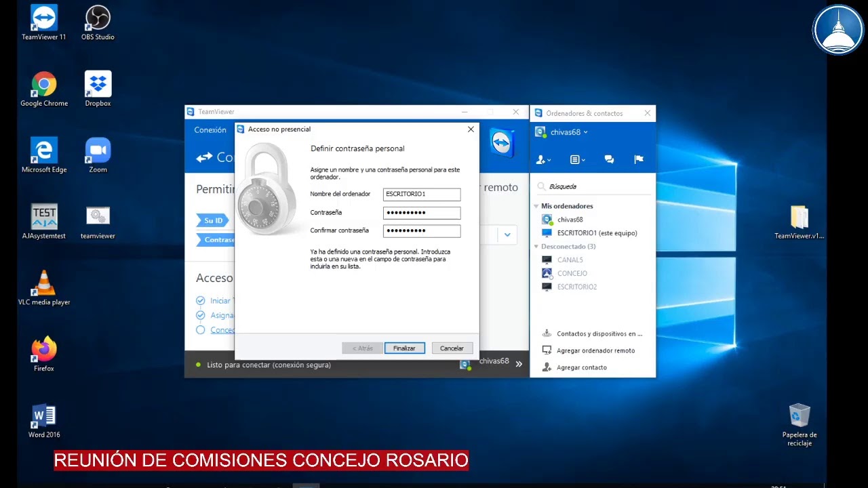Click chivas68 name in TeamViewer status bar
Image resolution: width=868 pixels, height=488 pixels.
click(494, 361)
